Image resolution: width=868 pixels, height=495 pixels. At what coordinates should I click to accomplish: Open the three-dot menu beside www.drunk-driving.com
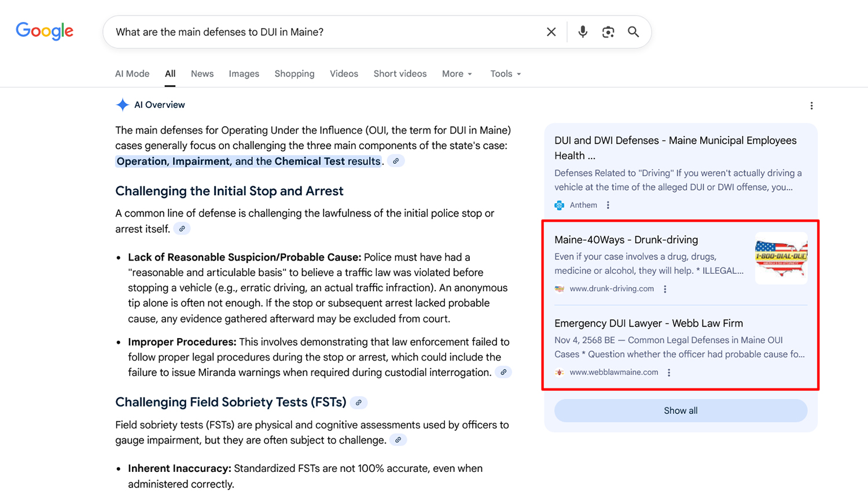point(664,288)
